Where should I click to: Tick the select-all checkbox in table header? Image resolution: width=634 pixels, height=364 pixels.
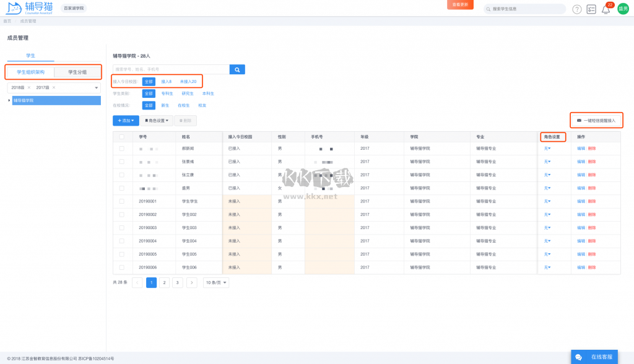click(x=122, y=137)
